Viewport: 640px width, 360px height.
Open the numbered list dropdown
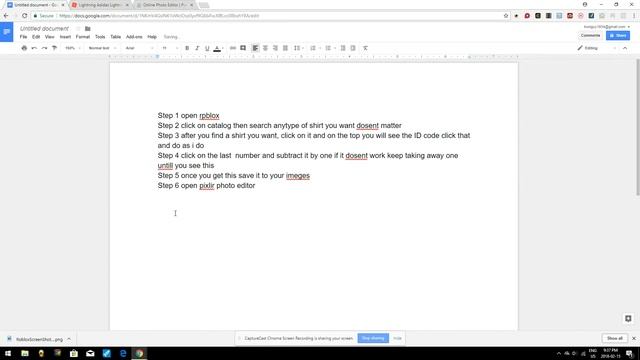[315, 48]
